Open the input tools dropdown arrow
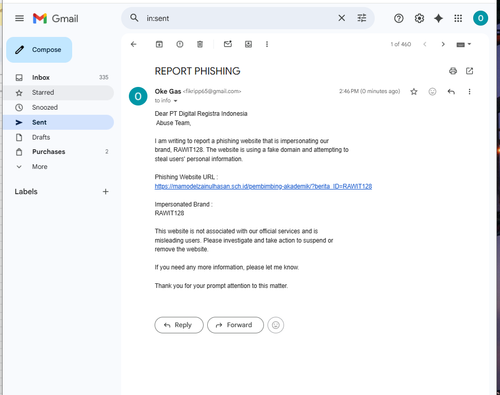 [x=469, y=44]
